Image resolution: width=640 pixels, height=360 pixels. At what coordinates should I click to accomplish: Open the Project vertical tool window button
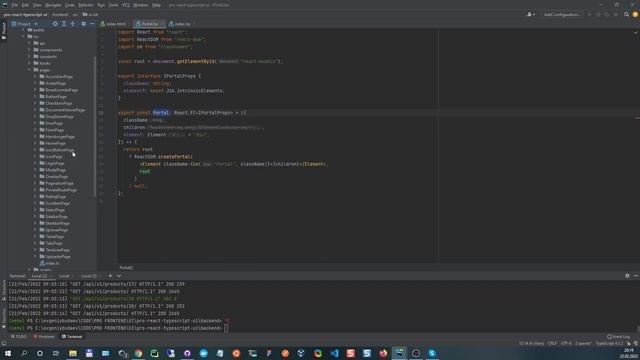tap(4, 31)
